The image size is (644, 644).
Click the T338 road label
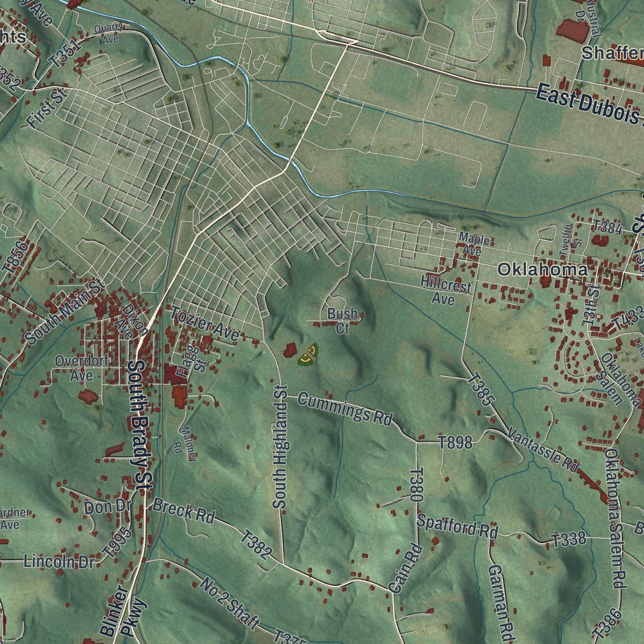569,540
